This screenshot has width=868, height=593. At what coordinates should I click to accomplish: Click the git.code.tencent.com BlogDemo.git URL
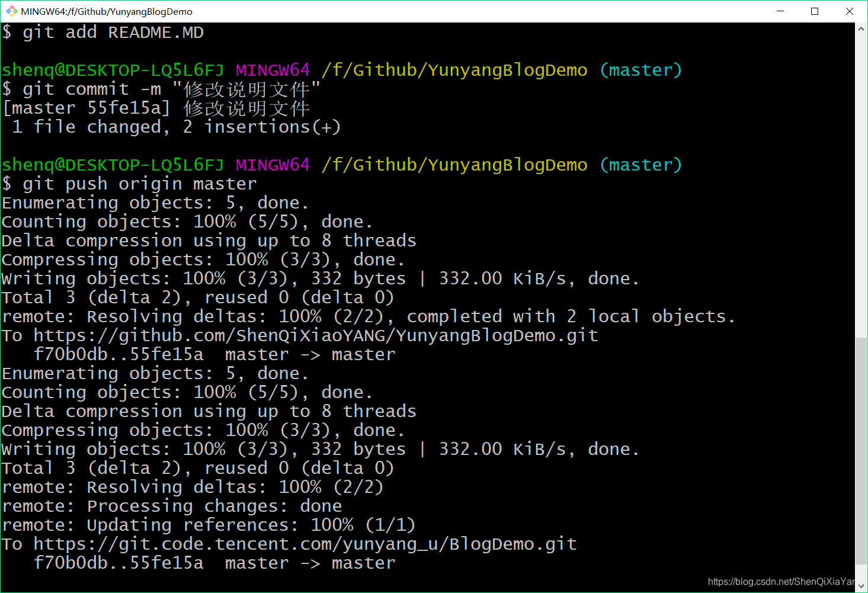click(305, 544)
